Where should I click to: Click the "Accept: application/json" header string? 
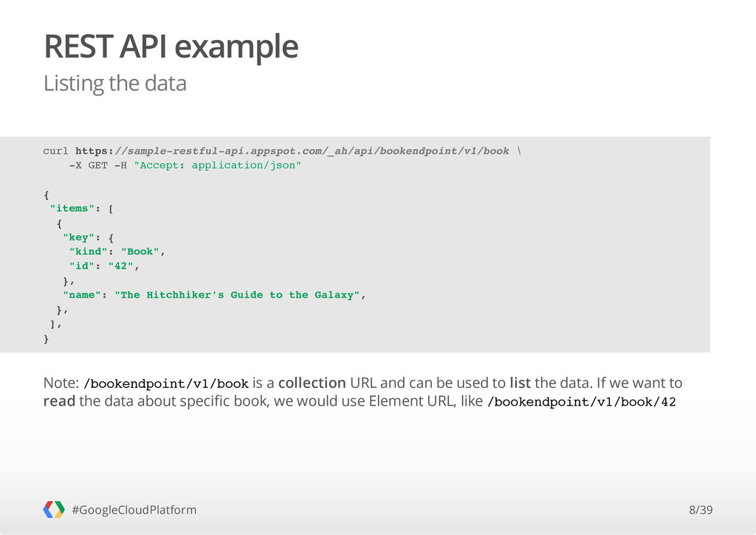(x=218, y=166)
